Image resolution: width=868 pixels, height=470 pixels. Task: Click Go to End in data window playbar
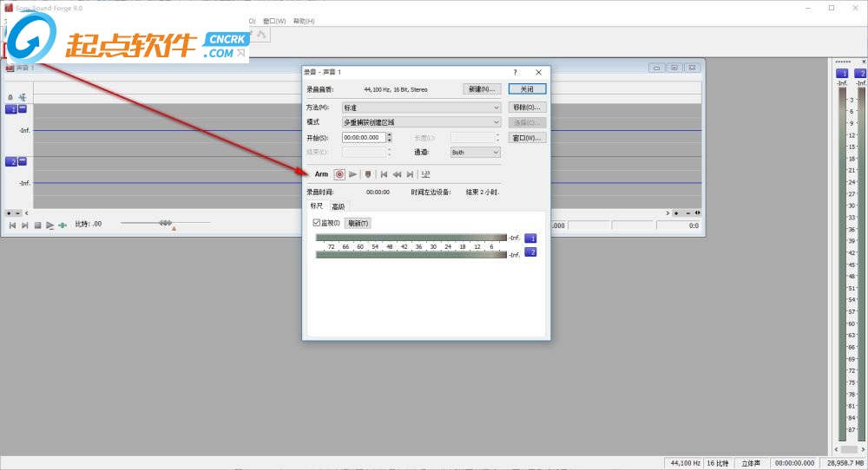25,225
